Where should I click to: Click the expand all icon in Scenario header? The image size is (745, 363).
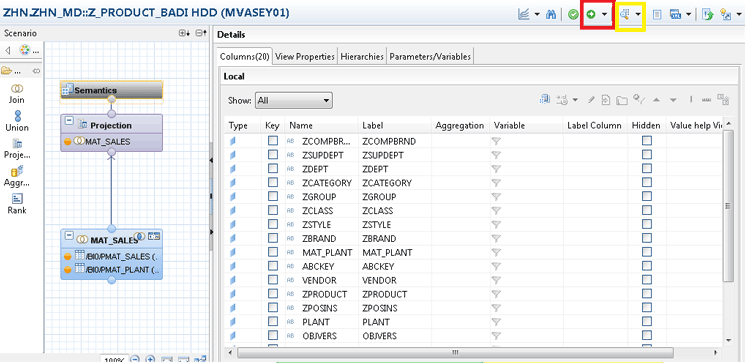pos(184,33)
